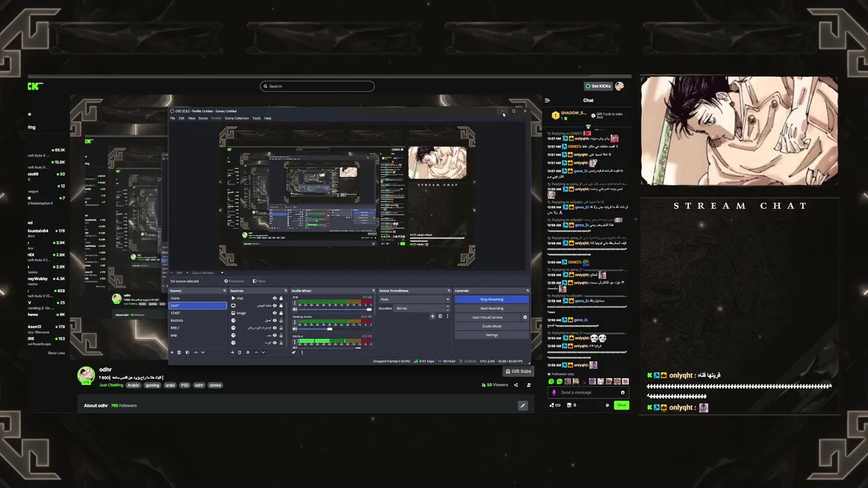The width and height of the screenshot is (868, 488).
Task: Collapse the chat panel via its header arrow
Action: coord(547,100)
